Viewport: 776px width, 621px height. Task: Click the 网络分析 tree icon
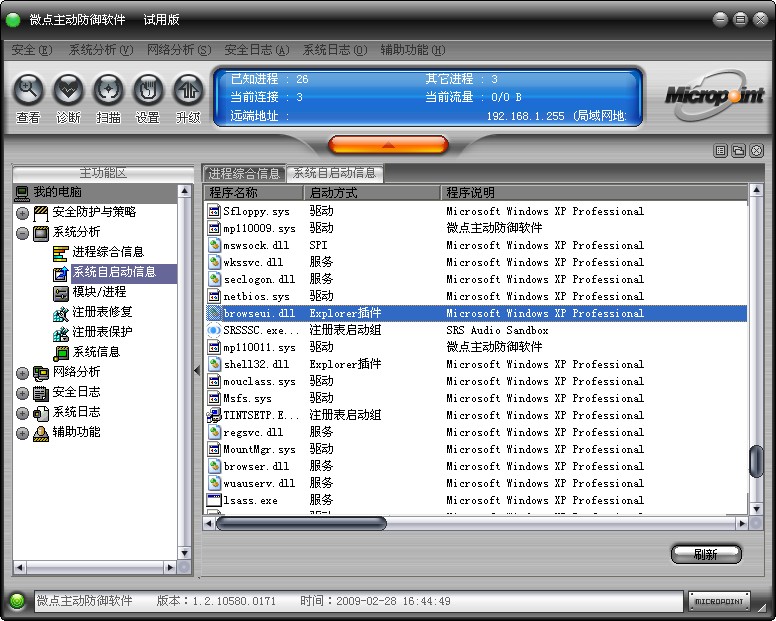(x=41, y=373)
